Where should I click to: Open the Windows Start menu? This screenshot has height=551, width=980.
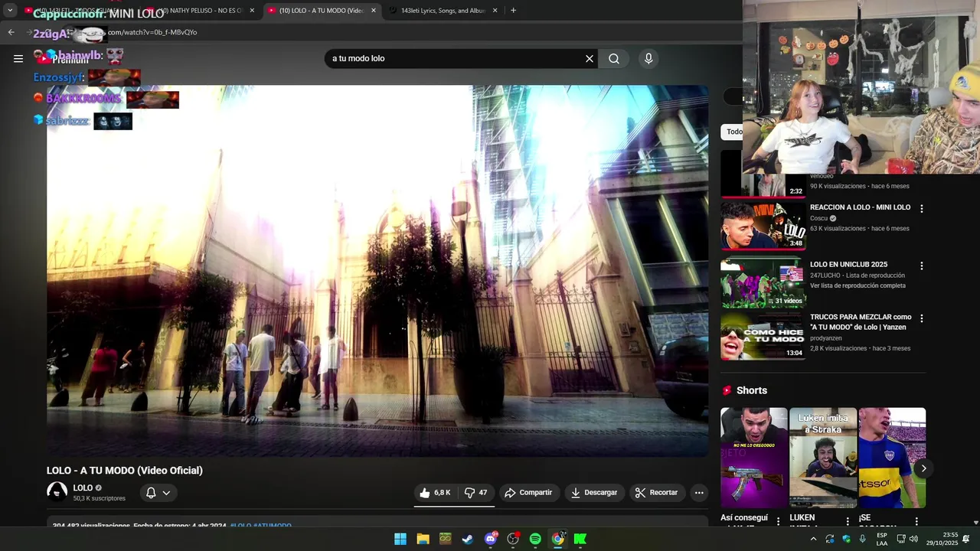(400, 539)
